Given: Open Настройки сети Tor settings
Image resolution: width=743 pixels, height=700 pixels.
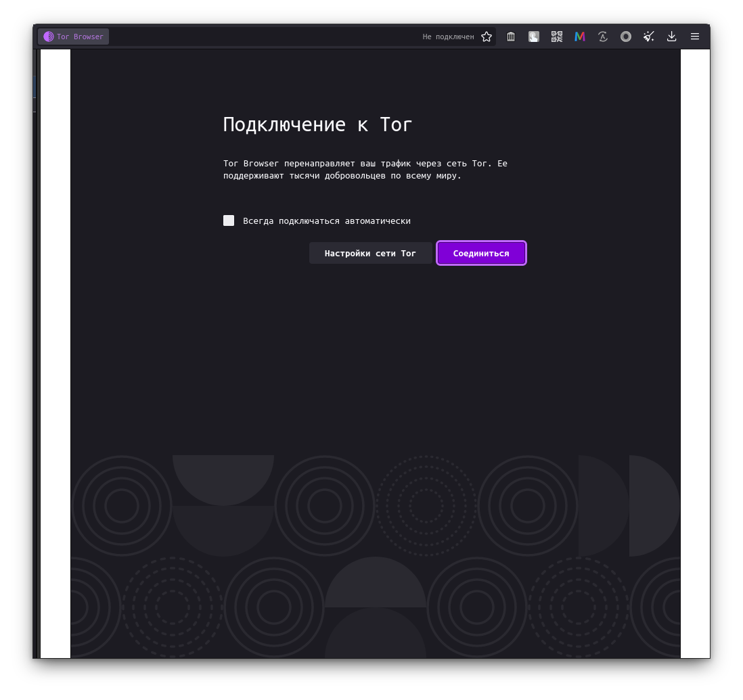Looking at the screenshot, I should (x=370, y=254).
